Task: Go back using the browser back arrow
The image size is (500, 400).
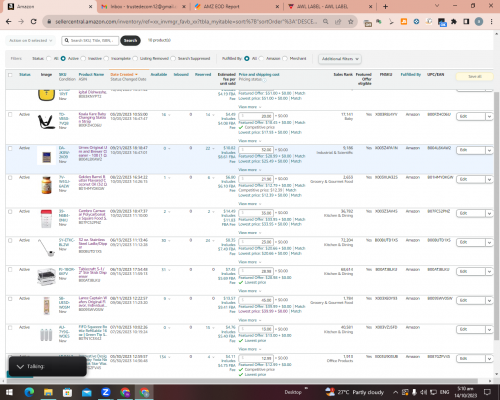Action: pos(9,21)
